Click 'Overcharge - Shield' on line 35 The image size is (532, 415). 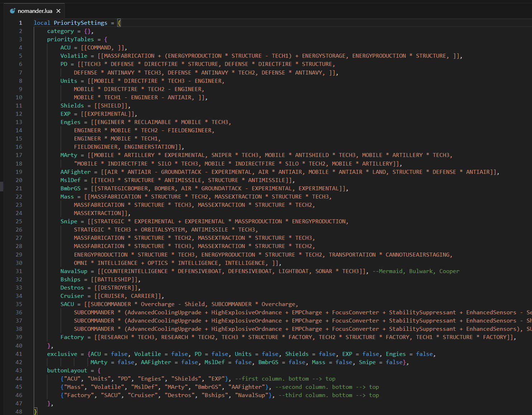(173, 304)
